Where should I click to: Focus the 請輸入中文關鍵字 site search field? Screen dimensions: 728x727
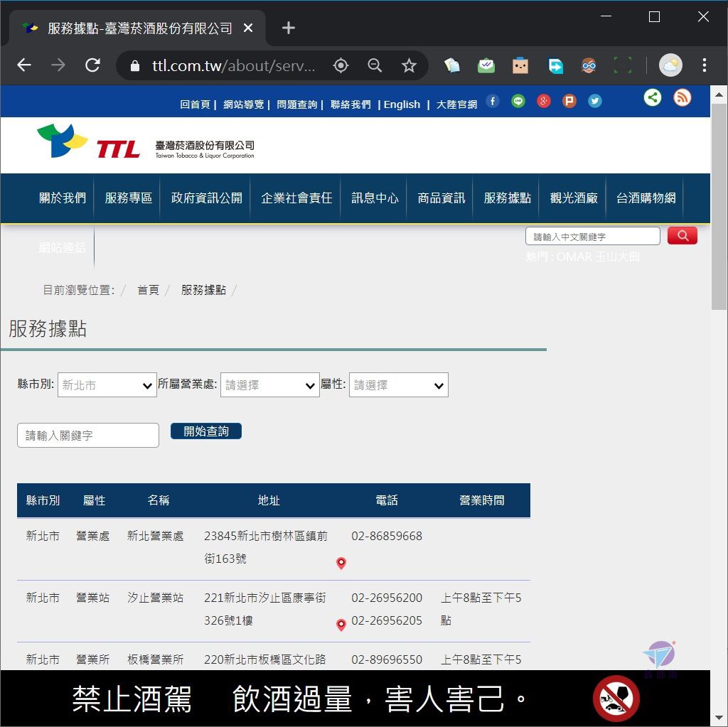(x=592, y=236)
